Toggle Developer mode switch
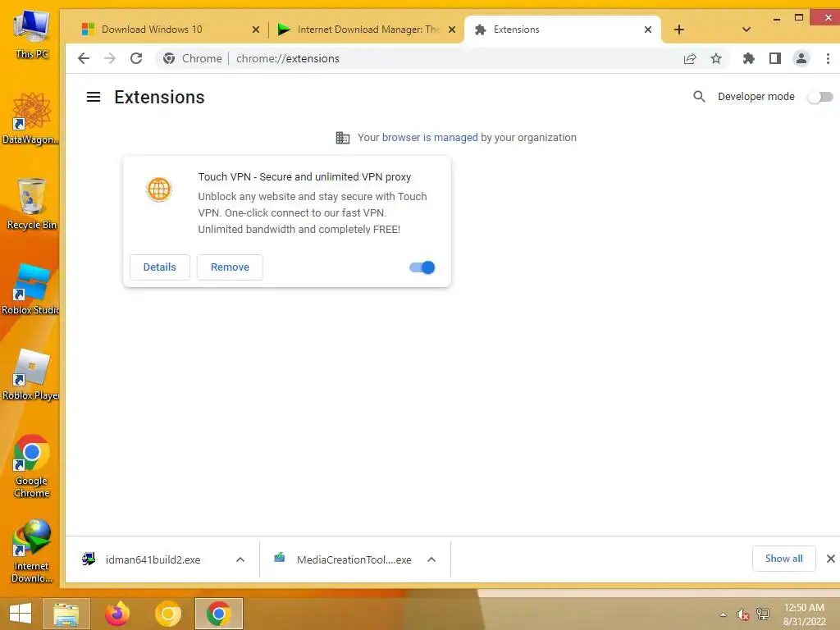840x630 pixels. [820, 97]
